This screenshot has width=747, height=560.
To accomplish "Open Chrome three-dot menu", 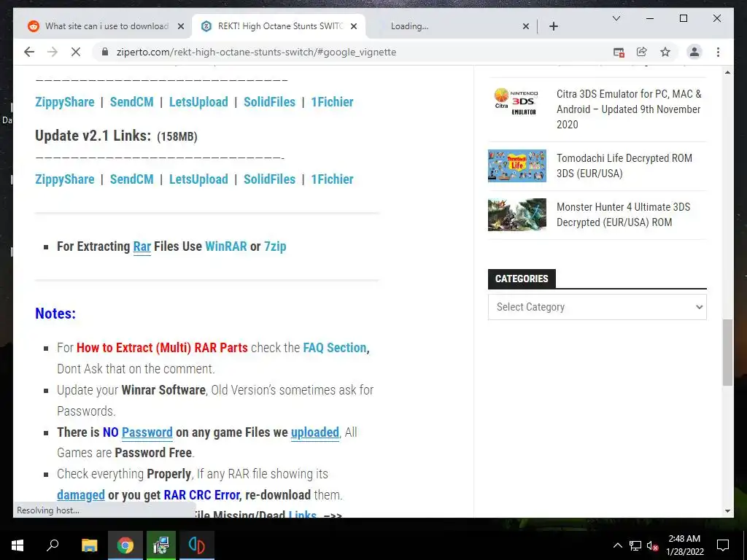I will 718,52.
